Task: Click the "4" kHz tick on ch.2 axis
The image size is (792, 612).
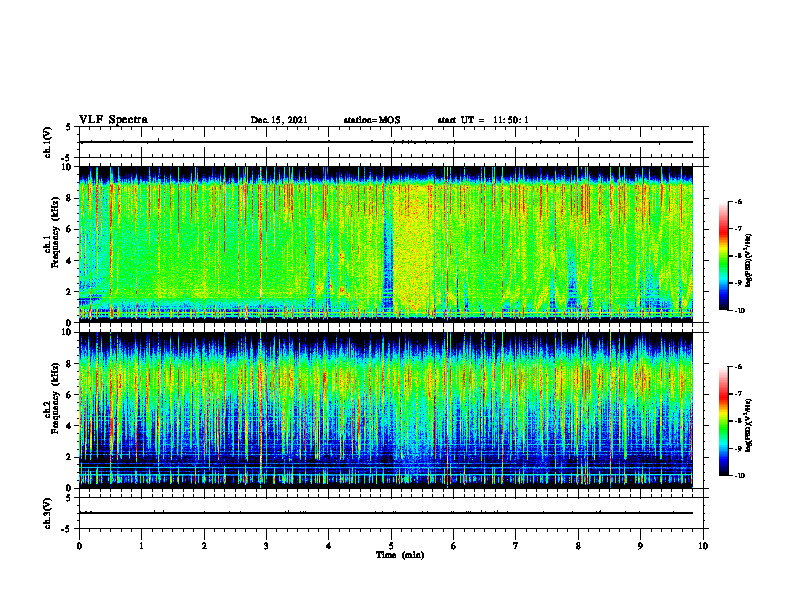Action: coord(69,426)
